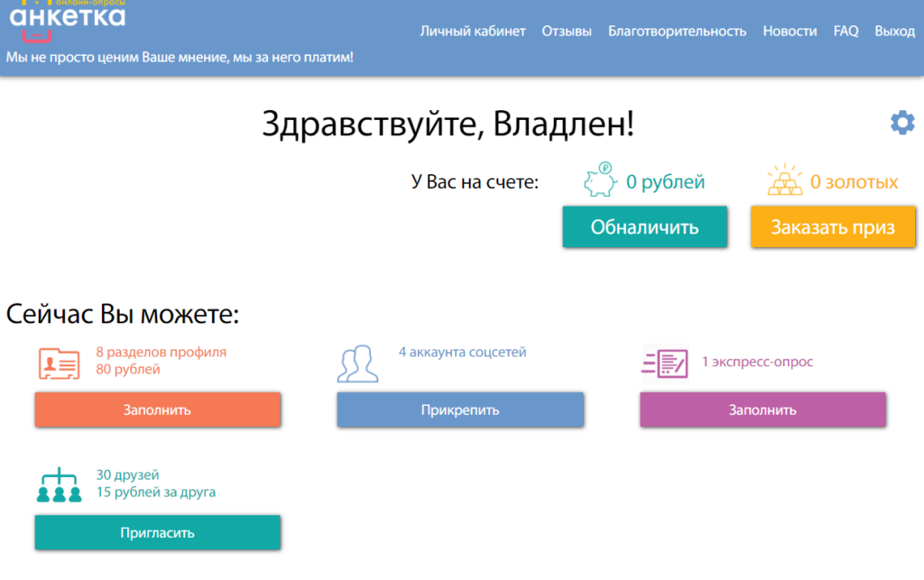Click the orange Заполнить profile button

click(157, 410)
